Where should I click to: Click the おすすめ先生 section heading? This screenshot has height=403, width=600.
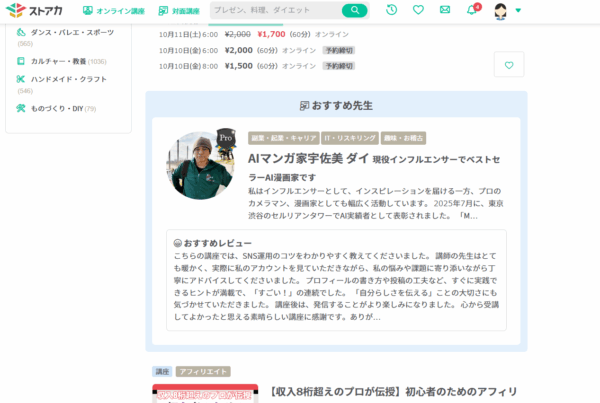[336, 106]
